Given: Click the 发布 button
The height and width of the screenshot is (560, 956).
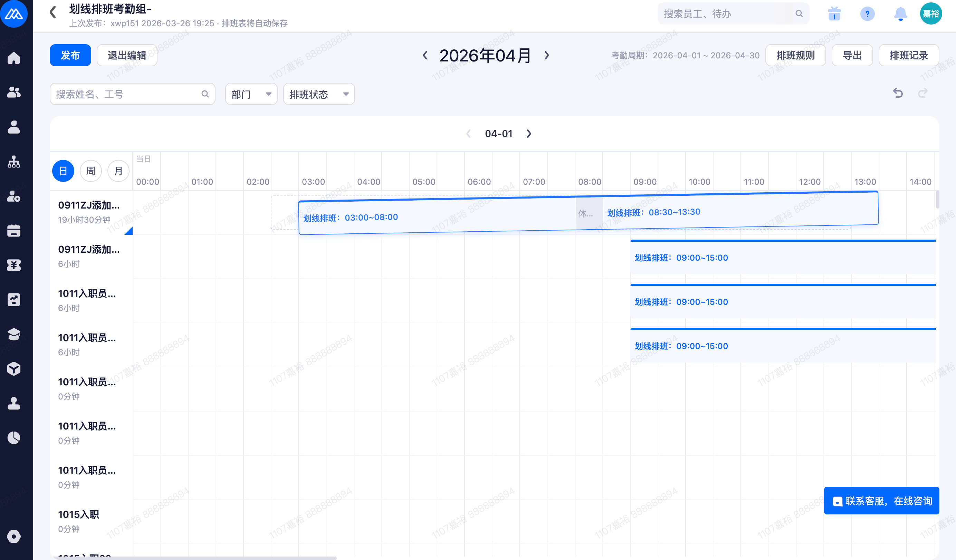Looking at the screenshot, I should tap(70, 55).
